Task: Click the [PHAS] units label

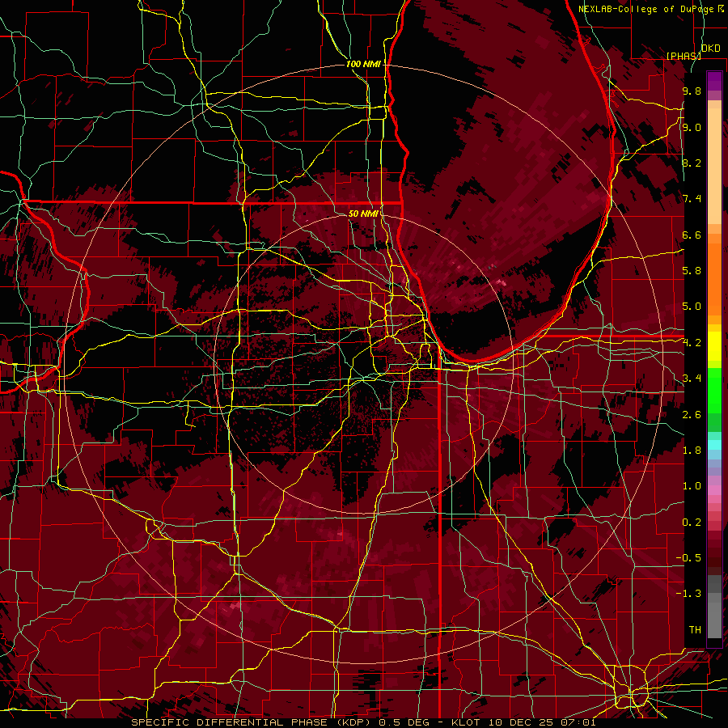Action: point(684,56)
